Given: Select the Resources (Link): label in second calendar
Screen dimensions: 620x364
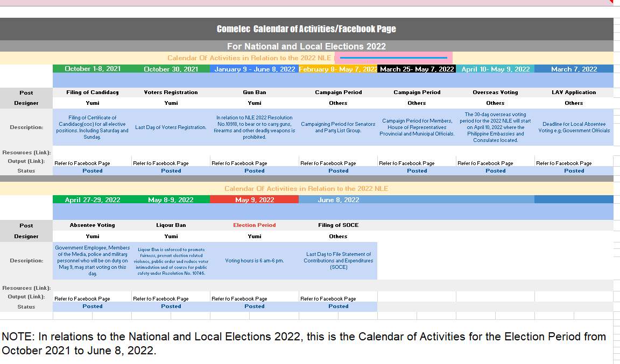Looking at the screenshot, I should click(x=26, y=288).
